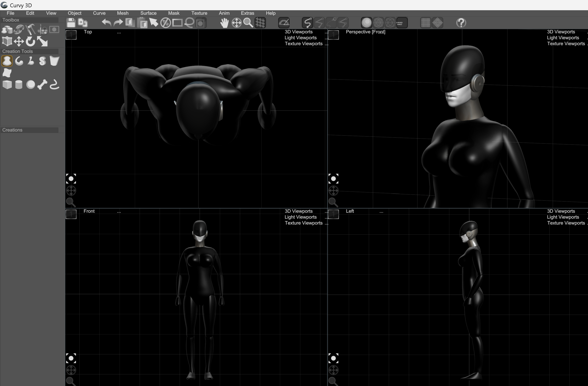Image resolution: width=588 pixels, height=386 pixels.
Task: Switch to smooth shaded sphere display
Action: 367,23
